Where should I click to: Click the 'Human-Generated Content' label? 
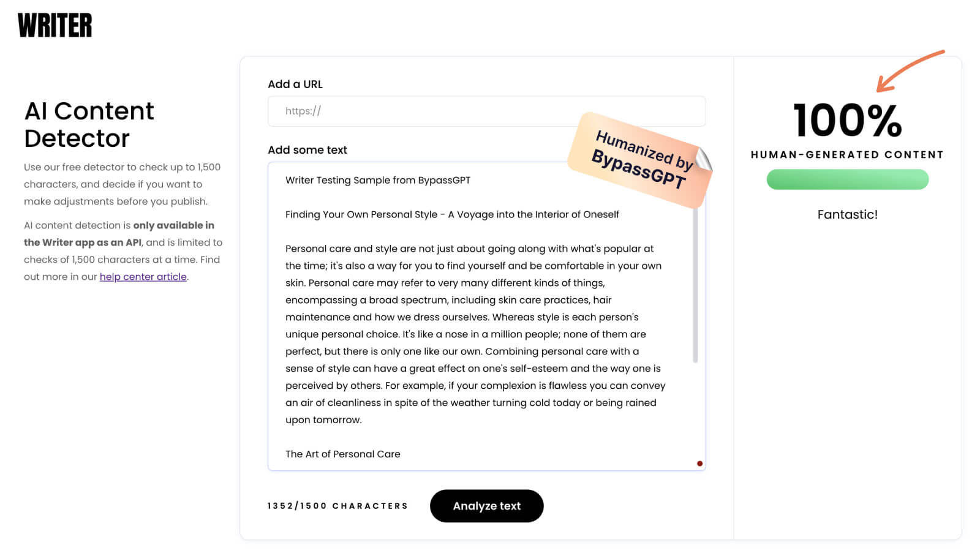pos(847,155)
